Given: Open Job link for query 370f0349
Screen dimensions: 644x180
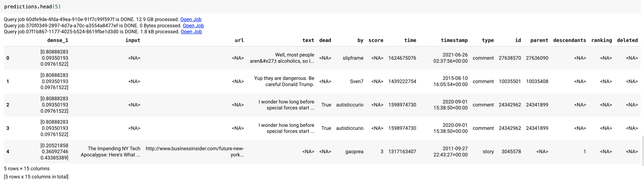Looking at the screenshot, I should click(x=193, y=26).
